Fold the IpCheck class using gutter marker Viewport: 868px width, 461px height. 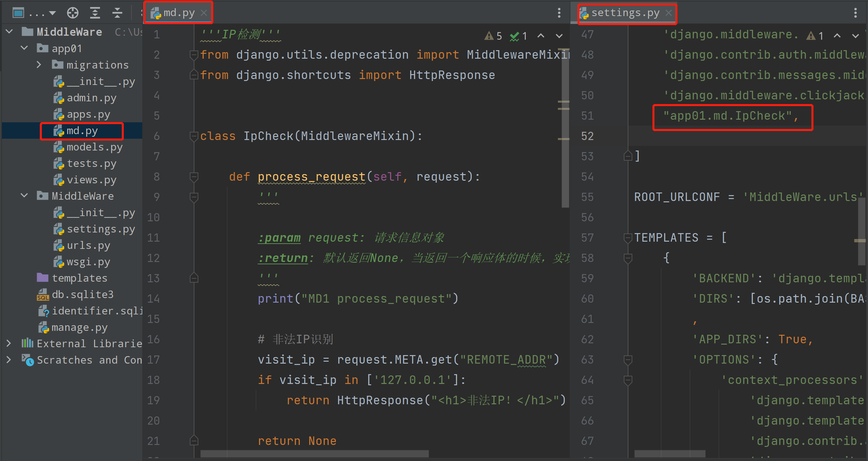click(194, 136)
